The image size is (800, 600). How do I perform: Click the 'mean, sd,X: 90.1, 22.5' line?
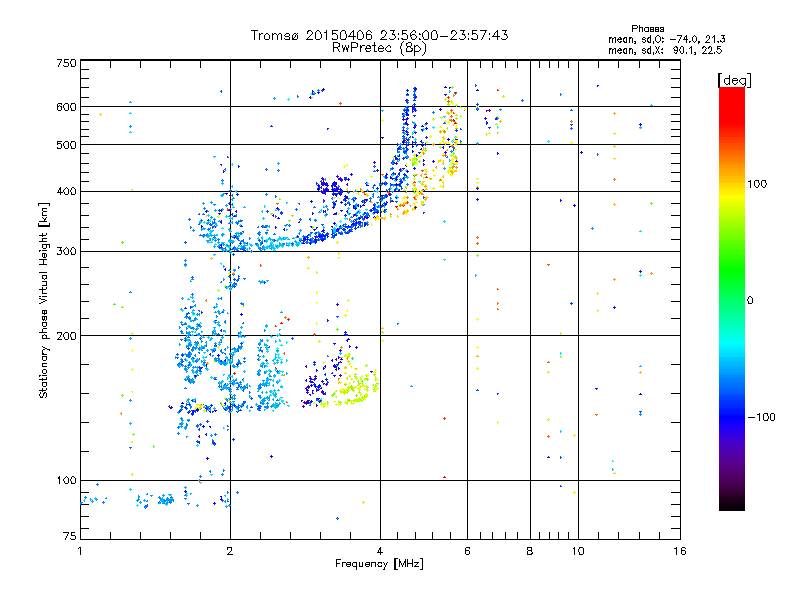pyautogui.click(x=665, y=50)
